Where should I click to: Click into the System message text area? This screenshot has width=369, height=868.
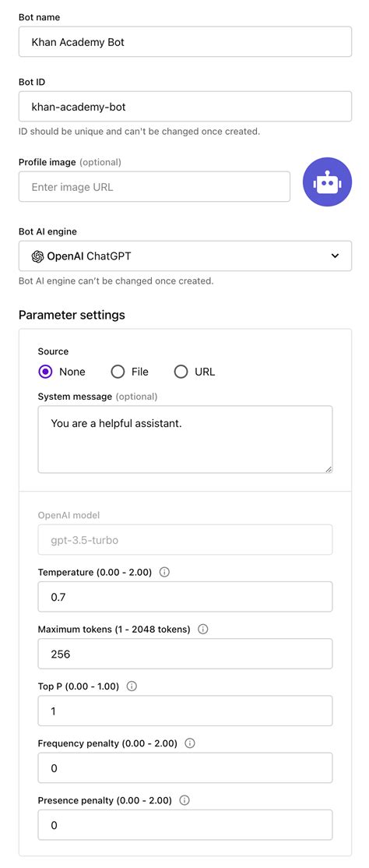pos(185,439)
